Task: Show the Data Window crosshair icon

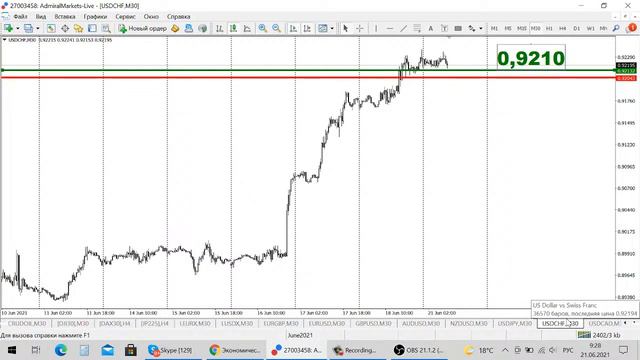Action: [65, 28]
